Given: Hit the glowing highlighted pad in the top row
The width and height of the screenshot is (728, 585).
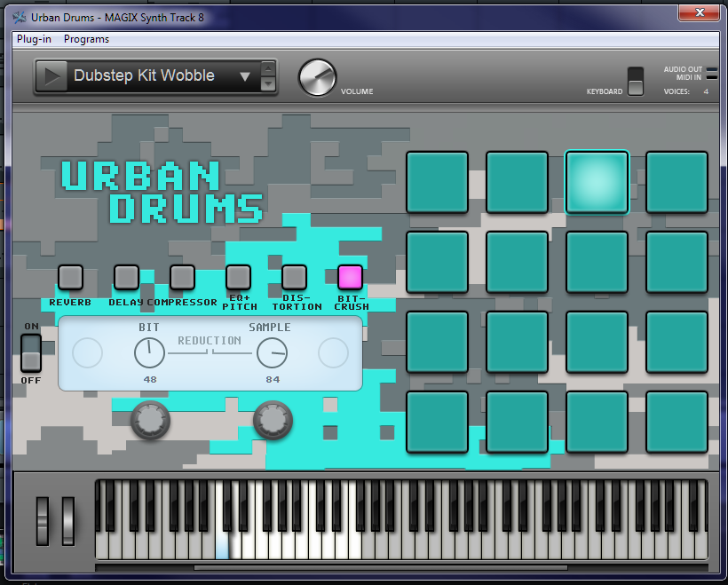Looking at the screenshot, I should coord(597,183).
